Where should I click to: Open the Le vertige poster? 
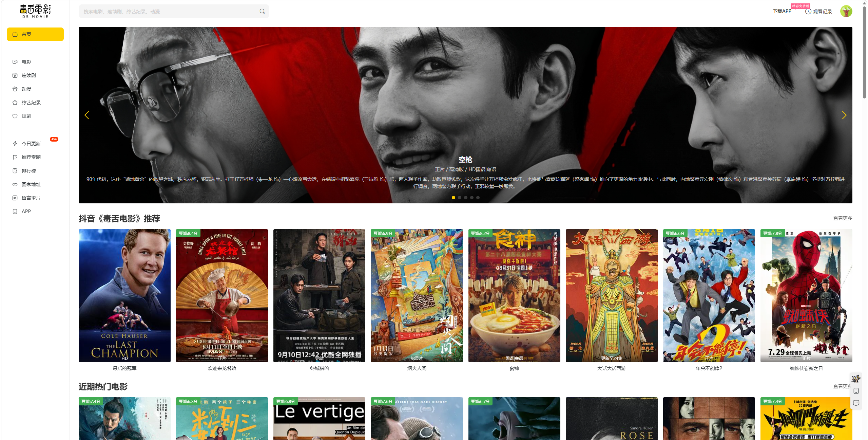319,419
